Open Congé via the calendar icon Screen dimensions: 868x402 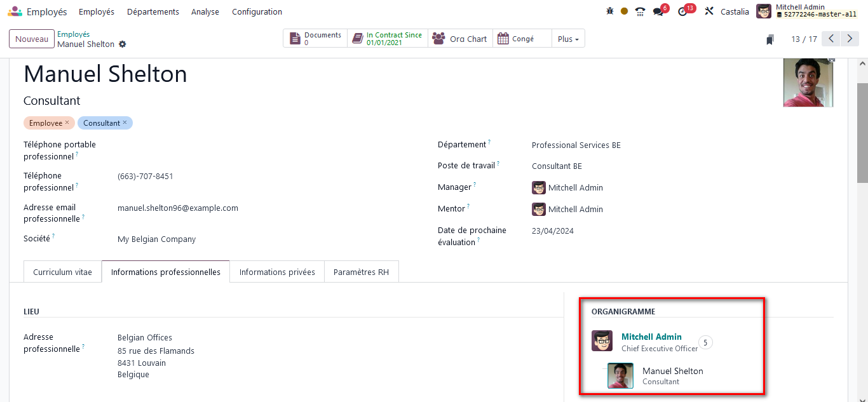click(x=503, y=38)
